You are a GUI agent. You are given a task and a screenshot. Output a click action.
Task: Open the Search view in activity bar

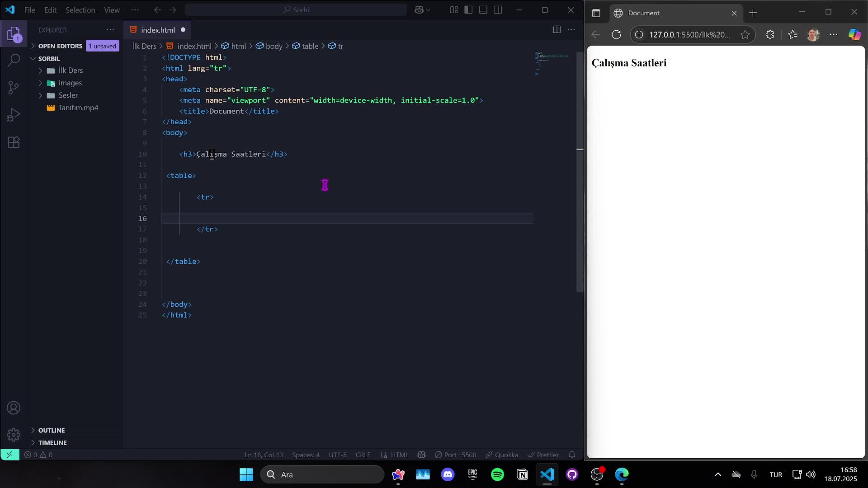pyautogui.click(x=14, y=60)
